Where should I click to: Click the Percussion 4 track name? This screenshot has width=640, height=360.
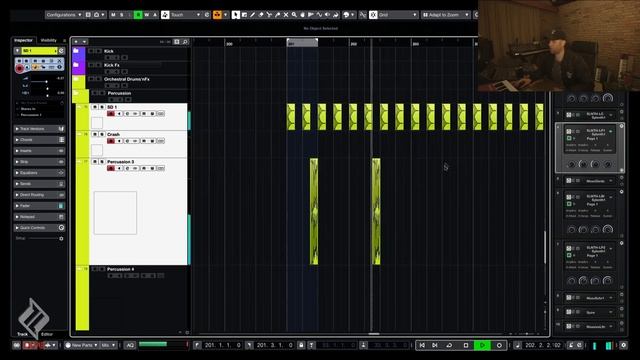click(120, 269)
